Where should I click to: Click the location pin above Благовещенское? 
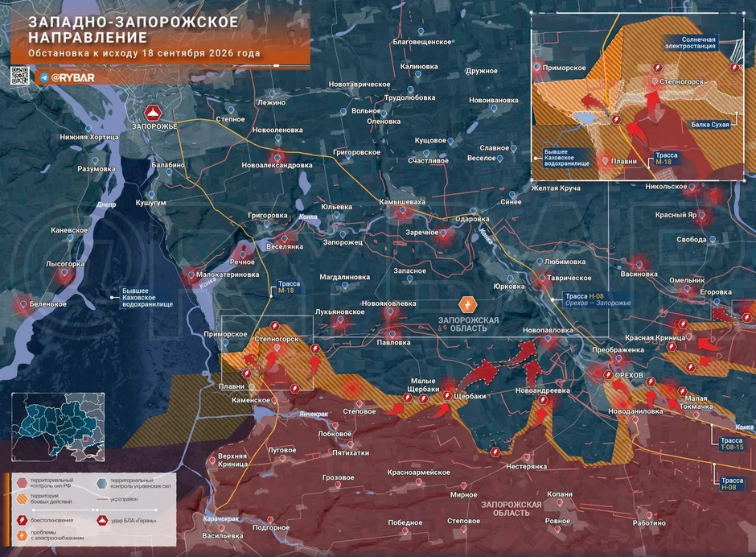(421, 32)
